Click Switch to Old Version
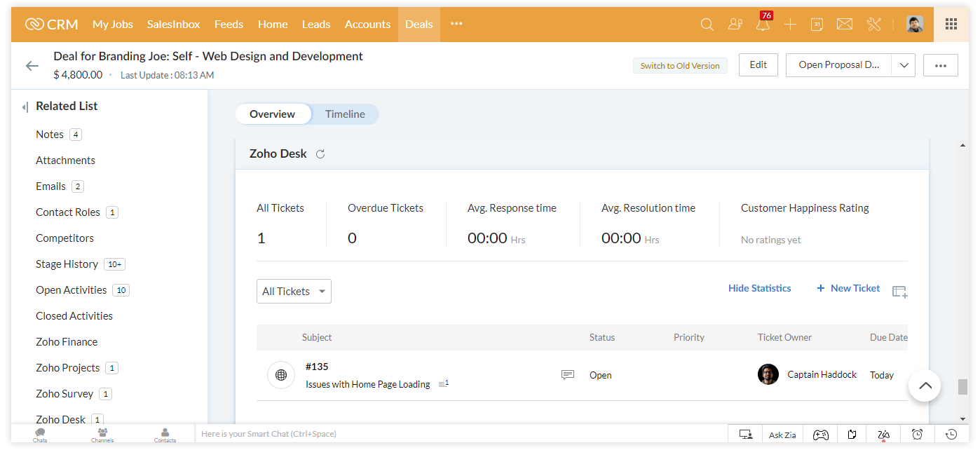This screenshot has height=450, width=980. [680, 66]
